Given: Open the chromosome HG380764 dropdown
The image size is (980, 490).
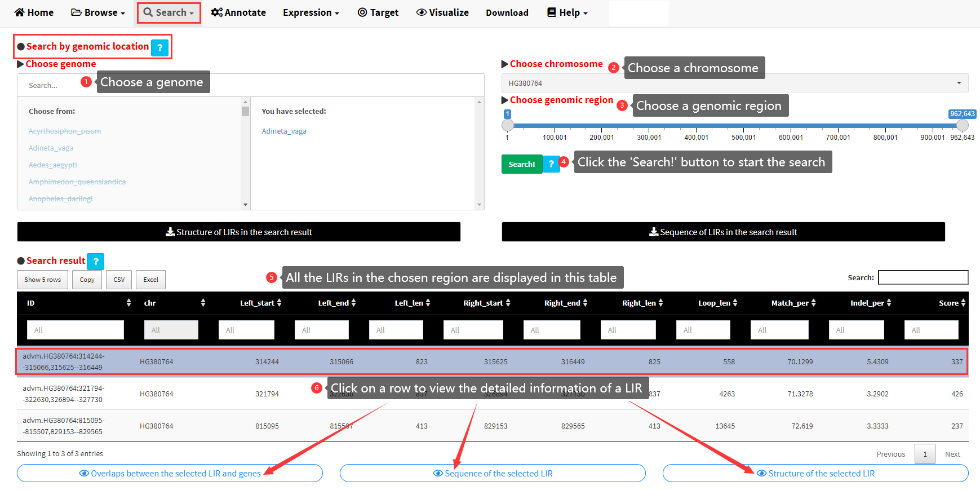Looking at the screenshot, I should pyautogui.click(x=734, y=83).
